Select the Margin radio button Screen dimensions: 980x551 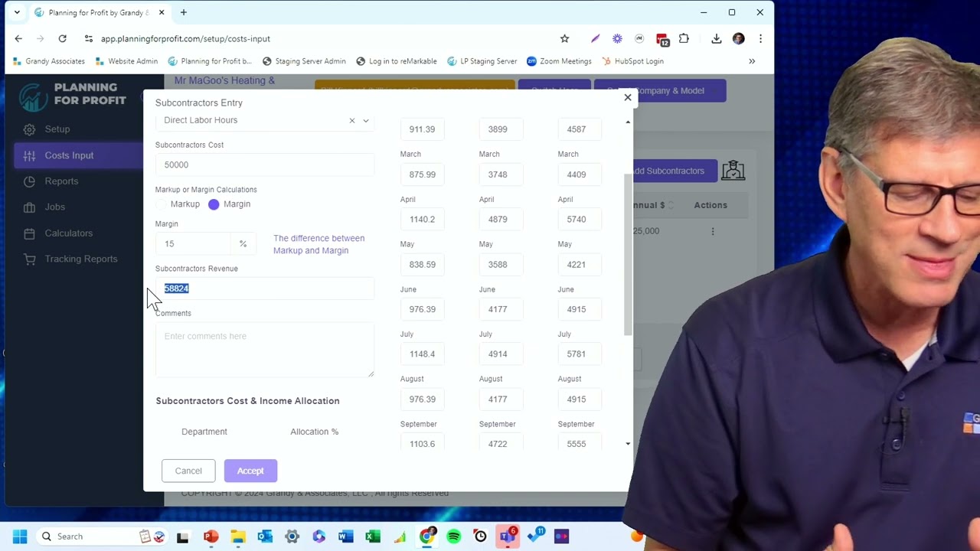pyautogui.click(x=214, y=204)
